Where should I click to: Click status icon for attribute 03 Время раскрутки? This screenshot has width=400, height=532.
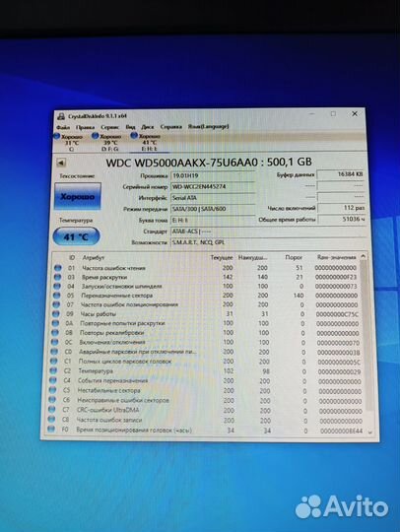coord(57,277)
